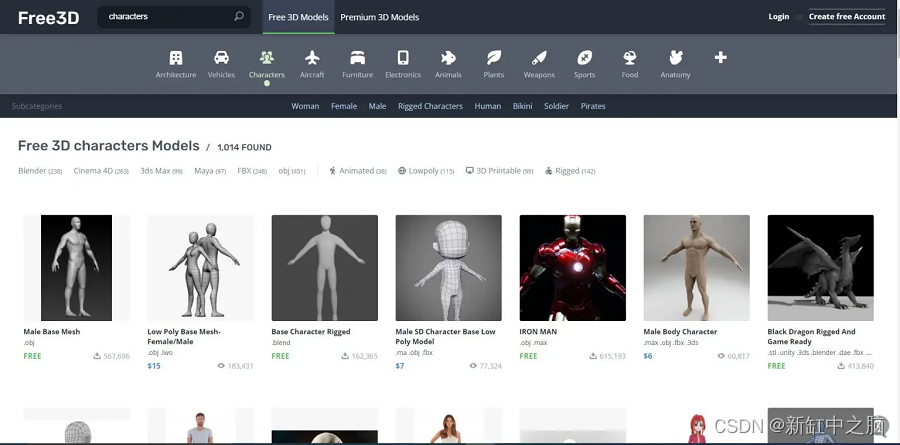The width and height of the screenshot is (900, 445).
Task: Open the Rigged Characters subcategory
Action: tap(430, 106)
